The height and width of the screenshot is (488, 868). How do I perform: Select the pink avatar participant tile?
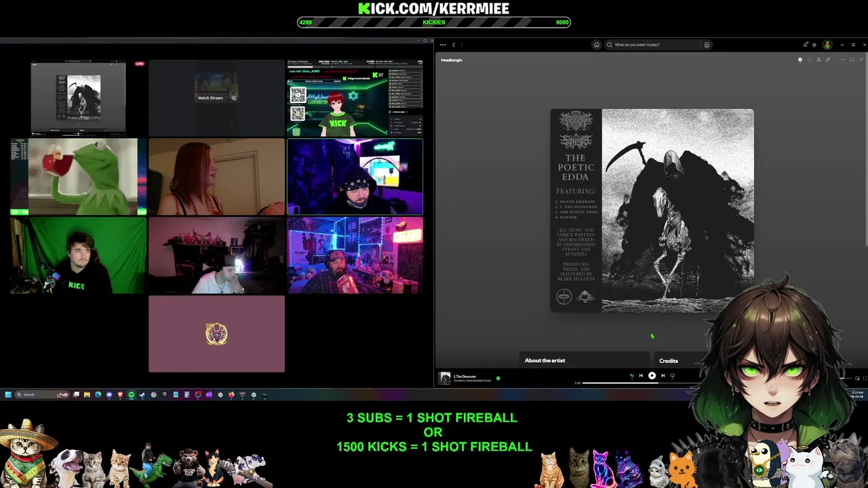(217, 334)
